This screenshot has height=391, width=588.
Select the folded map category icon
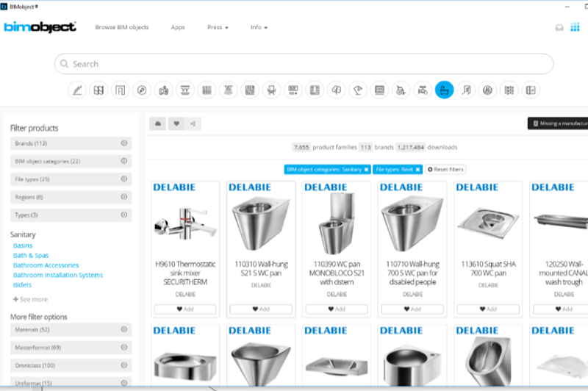(98, 90)
